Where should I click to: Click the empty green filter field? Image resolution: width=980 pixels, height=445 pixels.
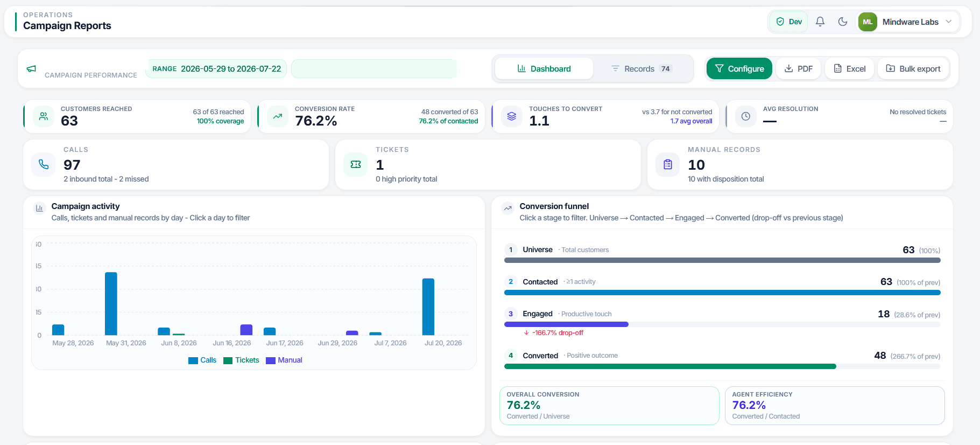374,69
